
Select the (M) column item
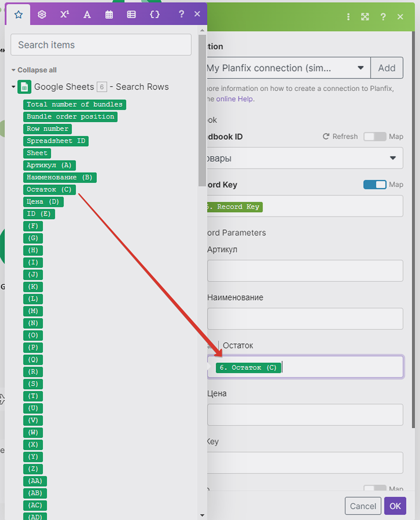click(x=33, y=311)
